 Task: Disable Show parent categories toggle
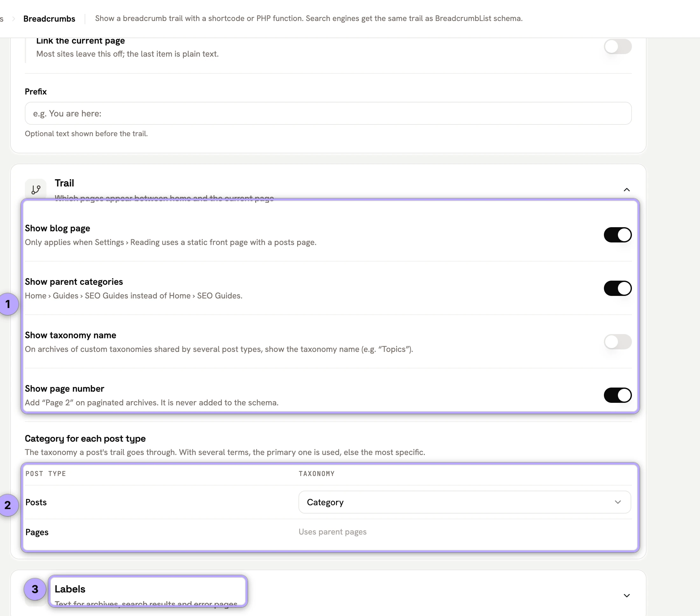point(618,288)
